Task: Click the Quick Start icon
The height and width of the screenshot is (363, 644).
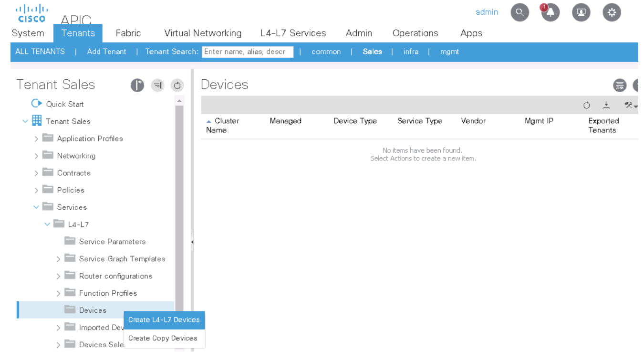Action: pos(36,104)
